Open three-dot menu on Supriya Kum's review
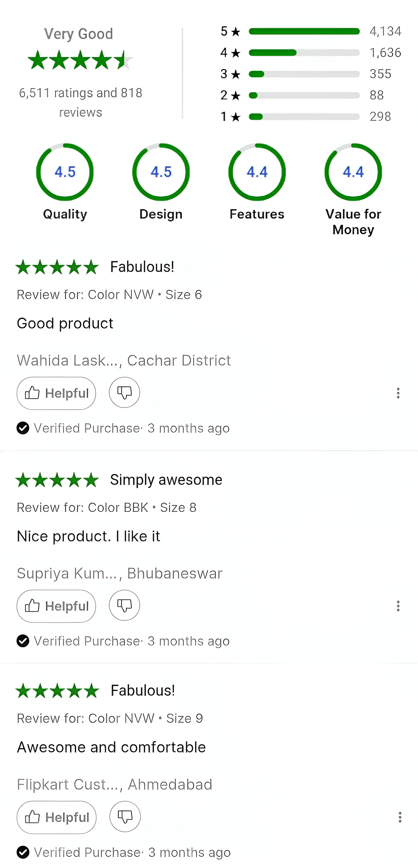 (x=398, y=606)
